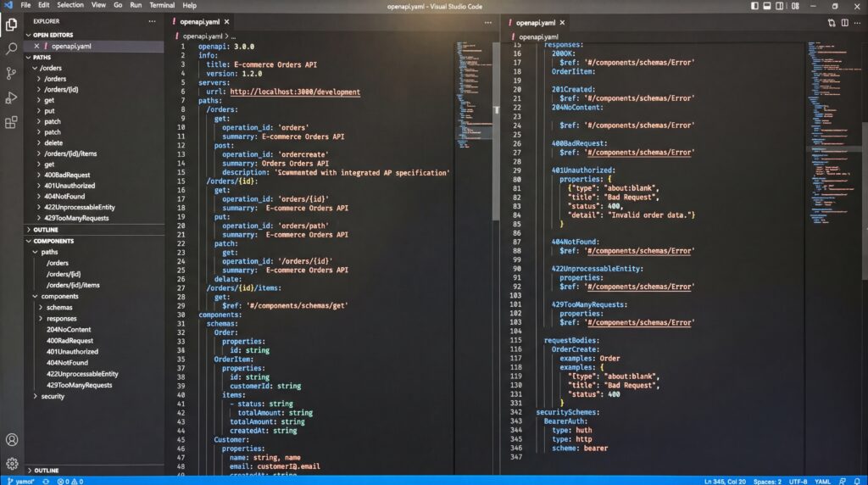Select 429TooManyRequests in PATHS section
This screenshot has width=868, height=485.
75,218
